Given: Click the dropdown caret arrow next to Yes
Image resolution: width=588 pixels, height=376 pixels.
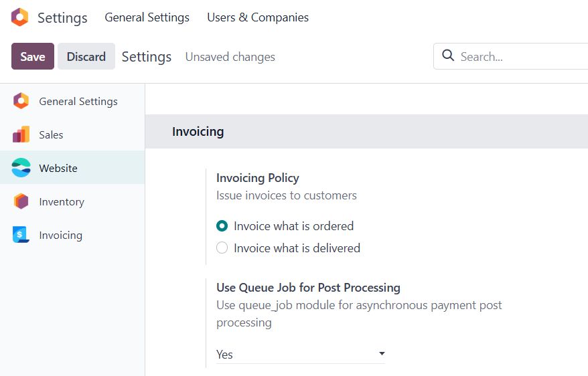Looking at the screenshot, I should pos(382,353).
